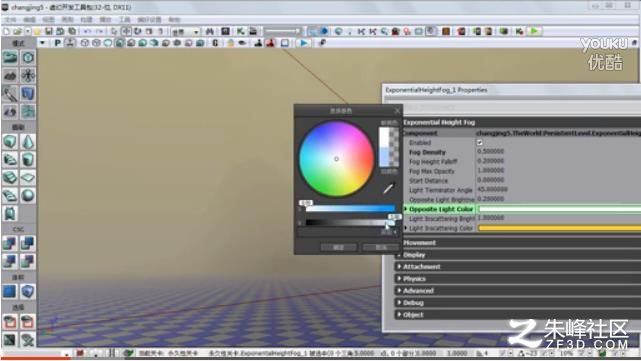The height and width of the screenshot is (361, 641).
Task: Open the second menu bar item
Action: point(29,20)
